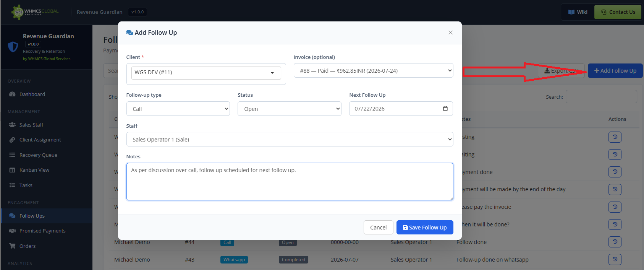The height and width of the screenshot is (270, 644).
Task: Click history icon for 'will be done?' row
Action: tap(615, 224)
